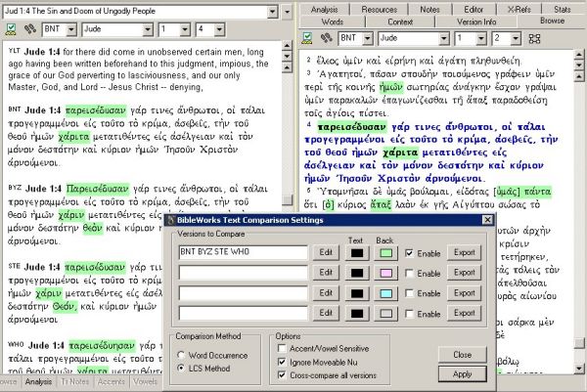Click highlighted word παρεισέδυσαν in bold verse 4
Screen dimensions: 587x392
[x=351, y=127]
